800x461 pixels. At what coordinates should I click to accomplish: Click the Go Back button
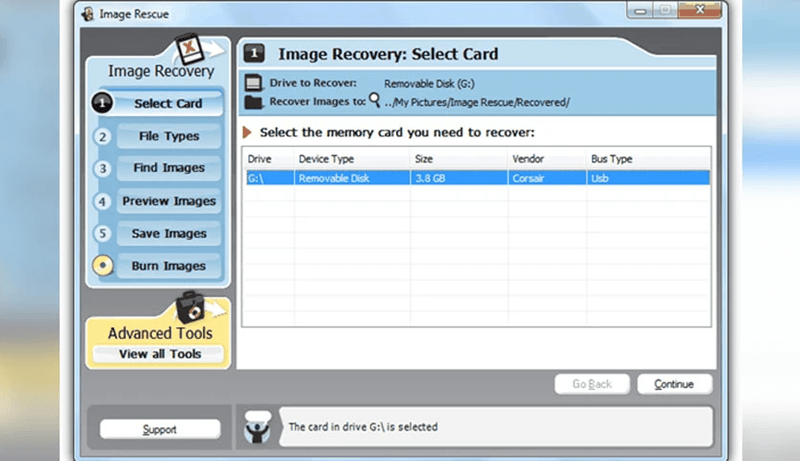(592, 384)
